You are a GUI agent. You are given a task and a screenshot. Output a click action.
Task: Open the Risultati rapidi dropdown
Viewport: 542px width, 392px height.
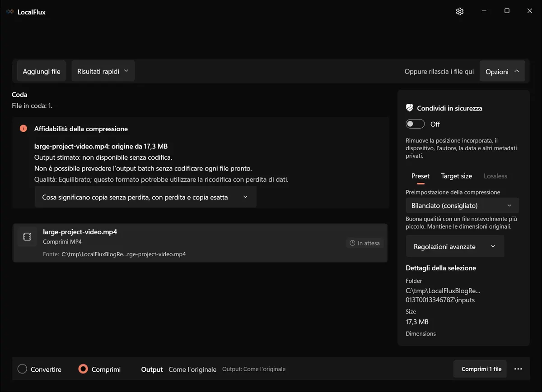[103, 71]
